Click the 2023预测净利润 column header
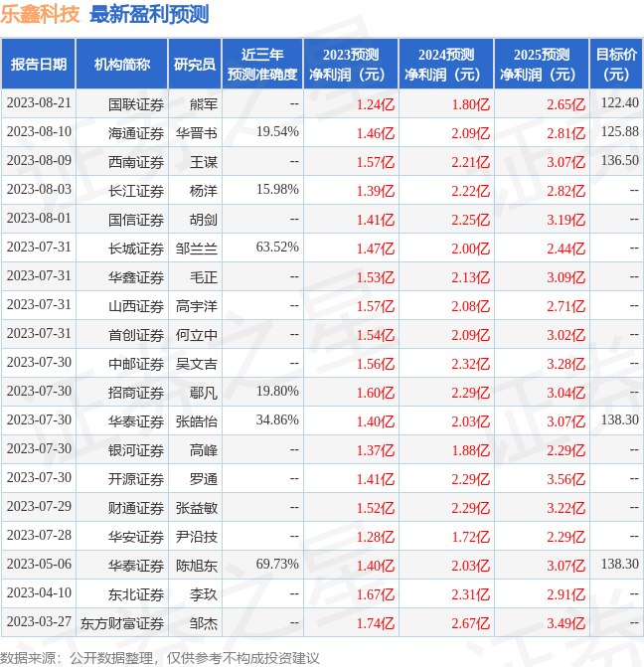644x667 pixels. 351,65
